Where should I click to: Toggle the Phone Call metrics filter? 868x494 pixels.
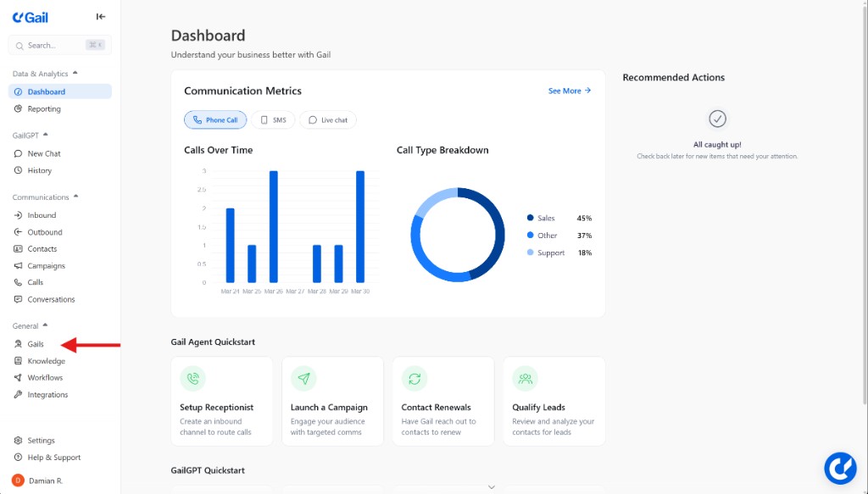214,119
